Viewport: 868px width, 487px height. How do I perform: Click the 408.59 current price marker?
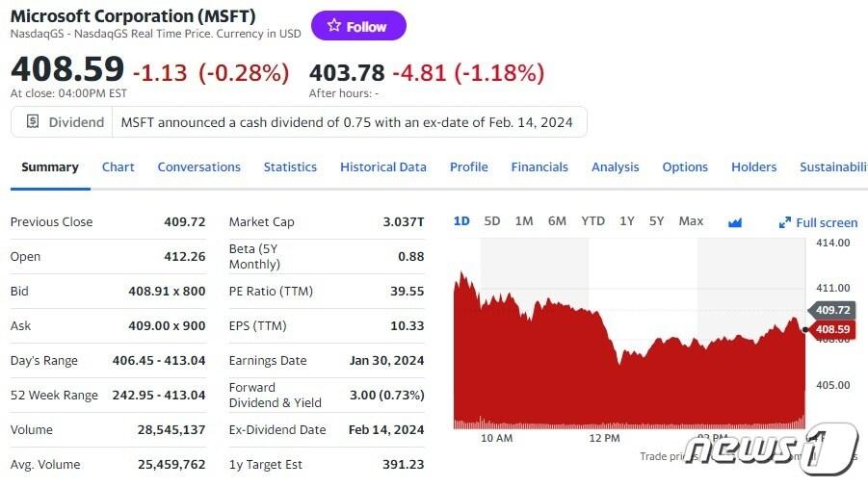click(832, 329)
